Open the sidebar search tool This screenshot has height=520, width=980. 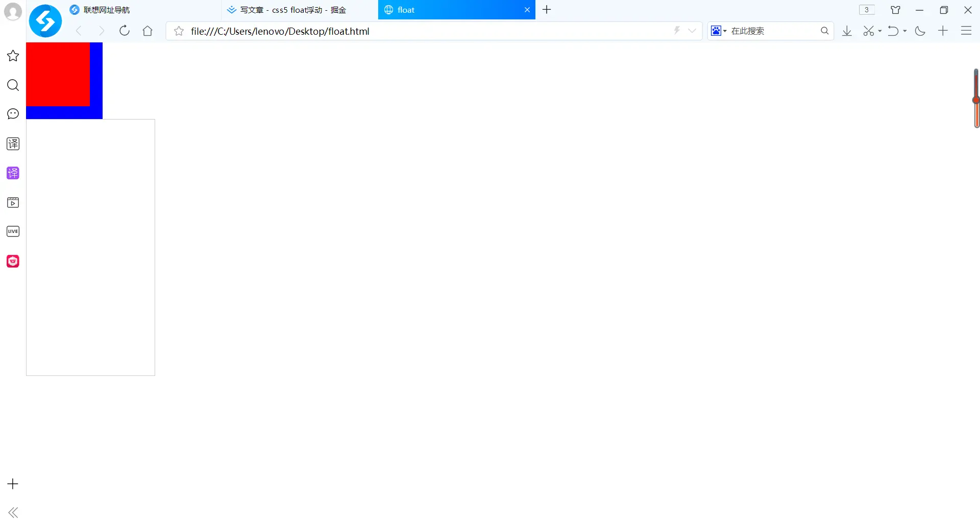click(13, 85)
